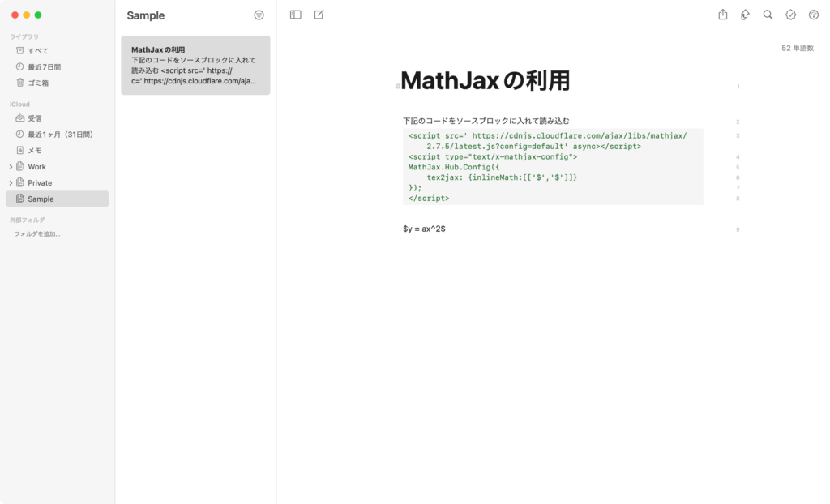Toggle the メモ notes section
The image size is (830, 504).
(x=32, y=150)
